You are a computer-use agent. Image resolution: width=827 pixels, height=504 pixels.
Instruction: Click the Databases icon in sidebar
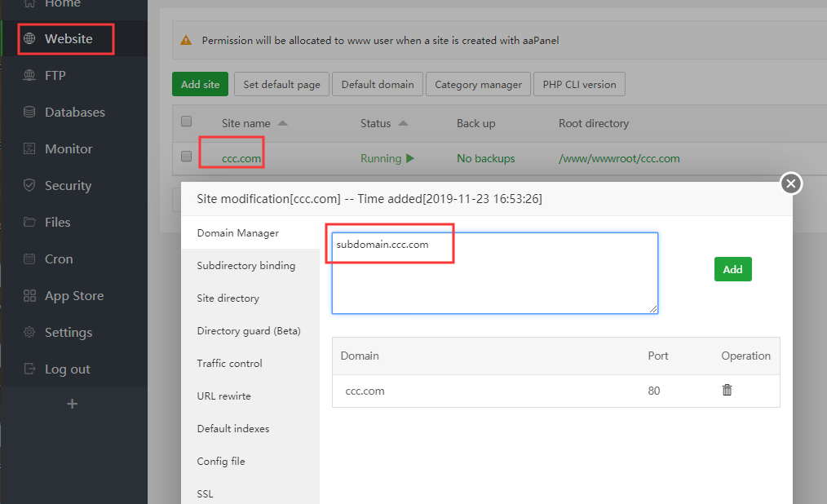pyautogui.click(x=30, y=113)
